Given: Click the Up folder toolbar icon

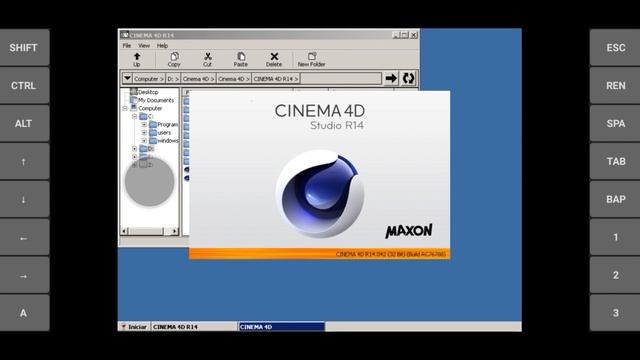Looking at the screenshot, I should (137, 60).
